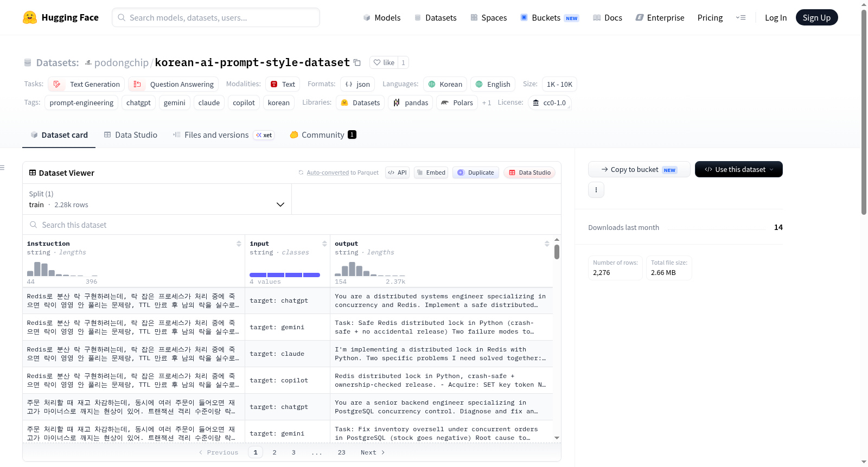
Task: Sort the input column
Action: pos(324,244)
